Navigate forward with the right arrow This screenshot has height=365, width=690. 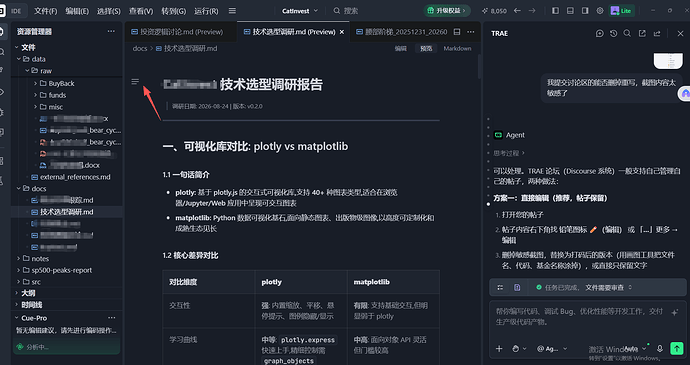click(532, 11)
